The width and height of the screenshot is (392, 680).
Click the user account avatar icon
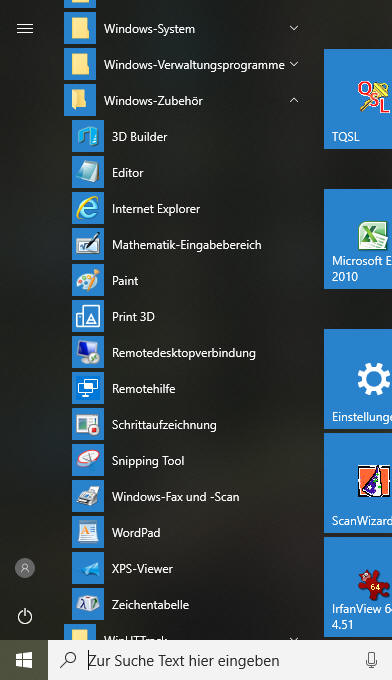25,568
